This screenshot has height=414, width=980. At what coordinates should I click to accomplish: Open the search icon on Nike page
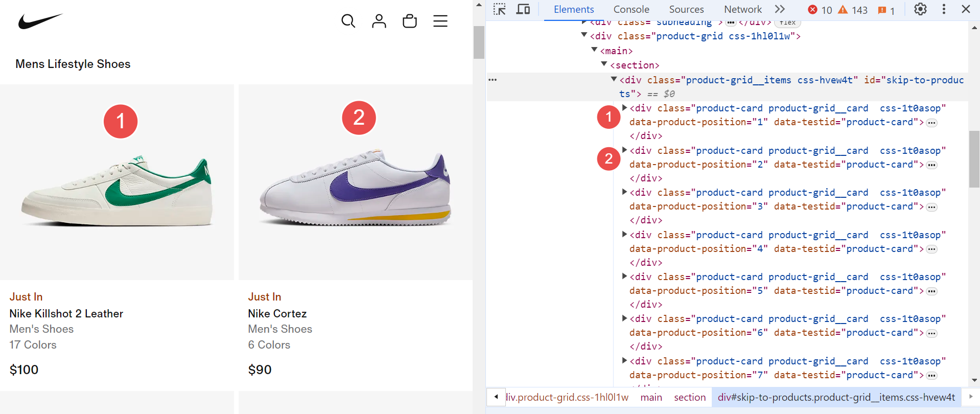coord(348,21)
